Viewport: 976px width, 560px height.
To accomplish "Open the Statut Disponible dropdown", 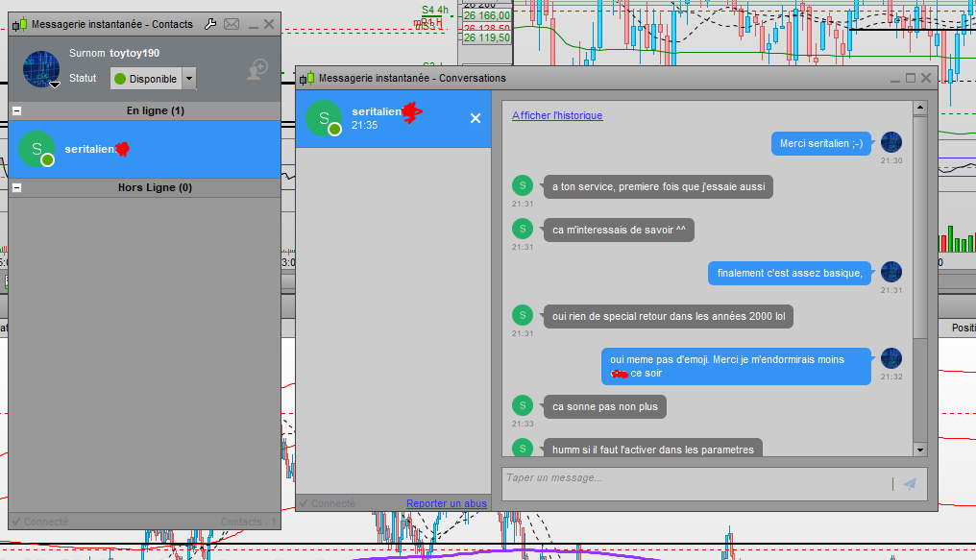I will click(x=189, y=79).
